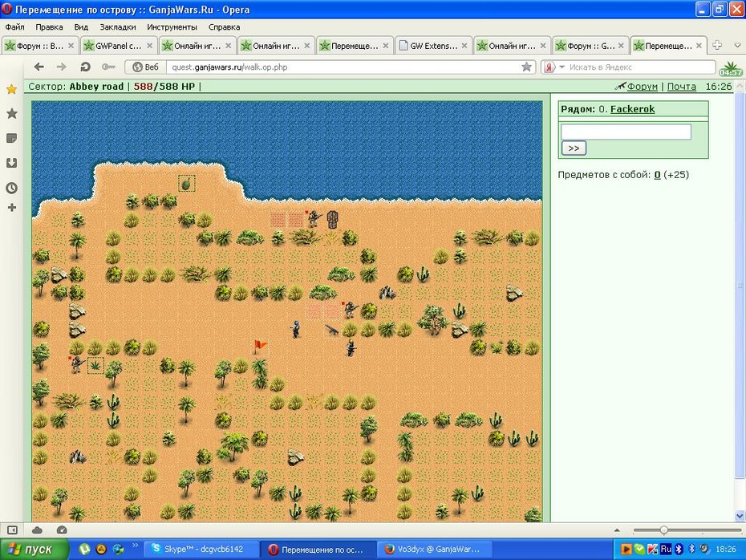The height and width of the screenshot is (560, 746).
Task: Click the scrollbar down arrow
Action: click(740, 515)
